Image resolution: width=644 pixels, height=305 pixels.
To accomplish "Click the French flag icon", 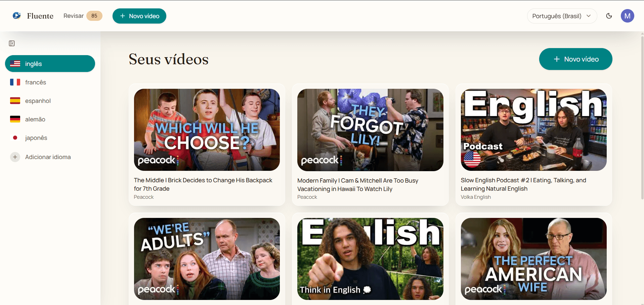I will [x=15, y=82].
